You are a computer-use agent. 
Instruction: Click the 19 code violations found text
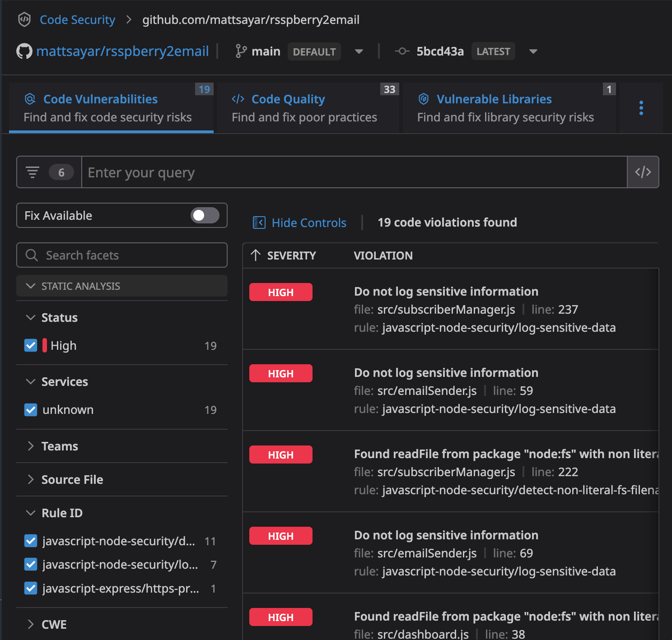pyautogui.click(x=447, y=223)
